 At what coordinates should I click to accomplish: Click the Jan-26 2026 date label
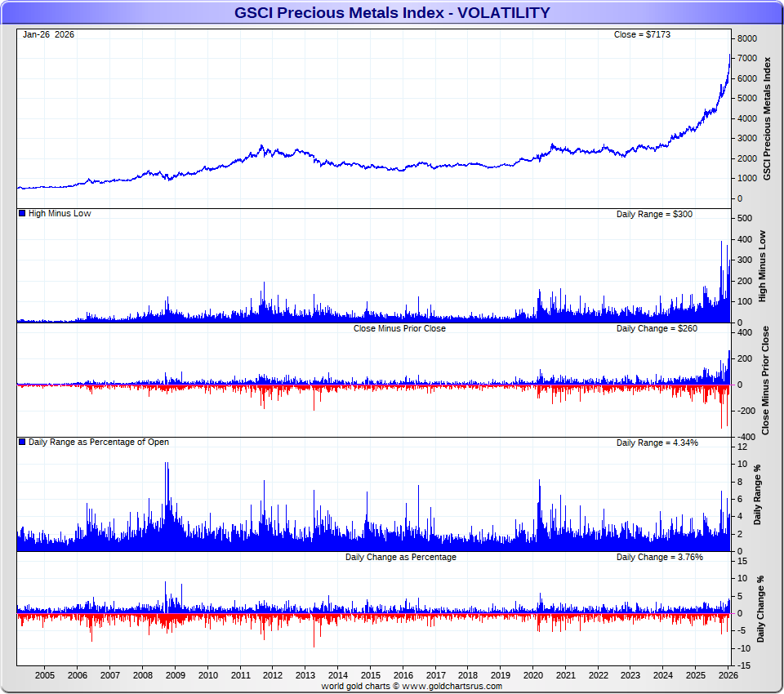pyautogui.click(x=48, y=34)
